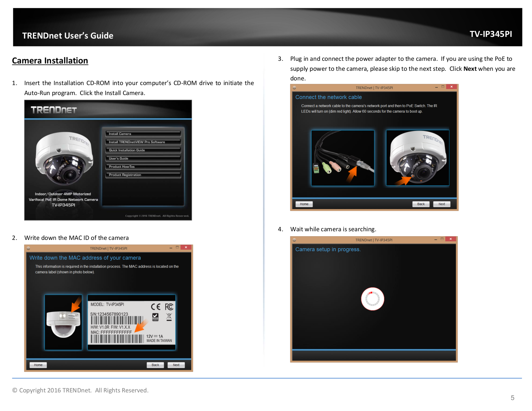Click the 'TRENDnet User's Guide' header text
The width and height of the screenshot is (532, 411).
68,36
